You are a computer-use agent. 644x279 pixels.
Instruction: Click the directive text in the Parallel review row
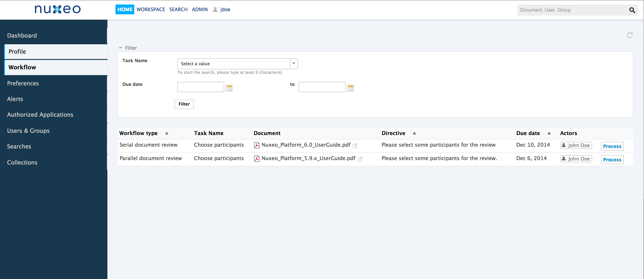[x=439, y=159]
